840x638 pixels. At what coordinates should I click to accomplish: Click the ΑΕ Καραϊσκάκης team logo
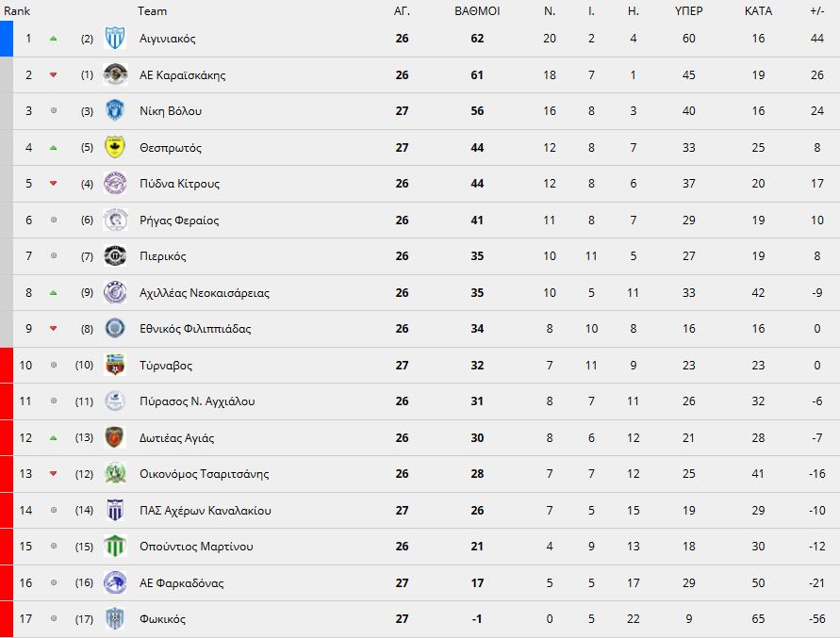click(115, 74)
